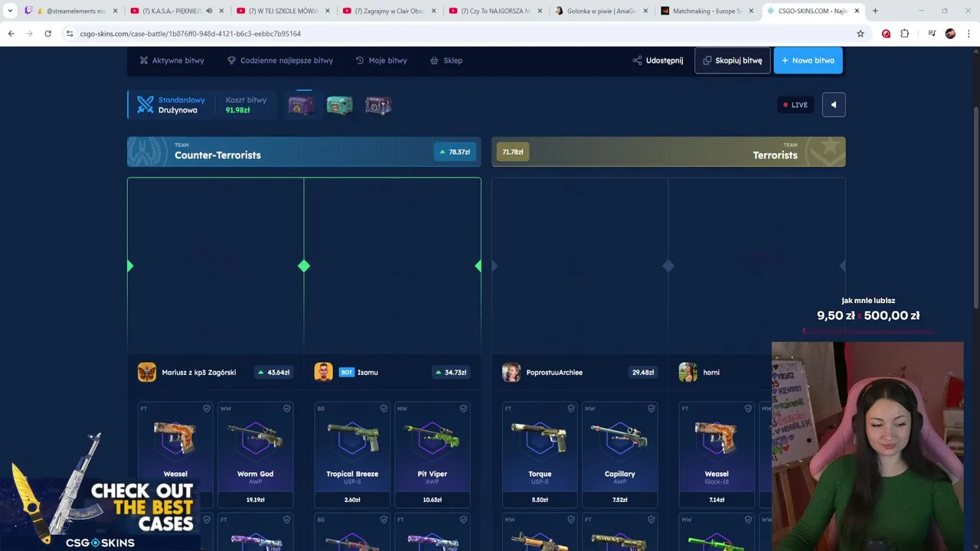Bookmark this page with the star icon
This screenshot has height=551, width=980.
click(x=861, y=34)
